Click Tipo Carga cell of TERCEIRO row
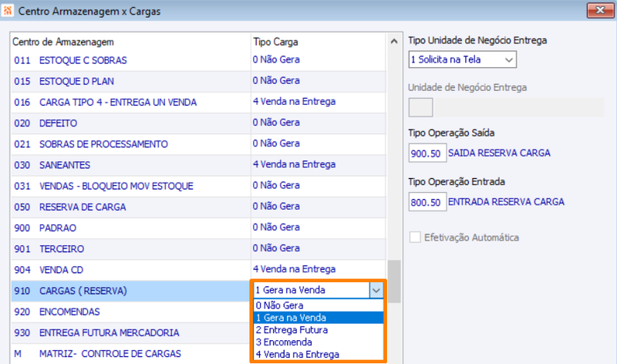617x364 pixels. (x=319, y=248)
